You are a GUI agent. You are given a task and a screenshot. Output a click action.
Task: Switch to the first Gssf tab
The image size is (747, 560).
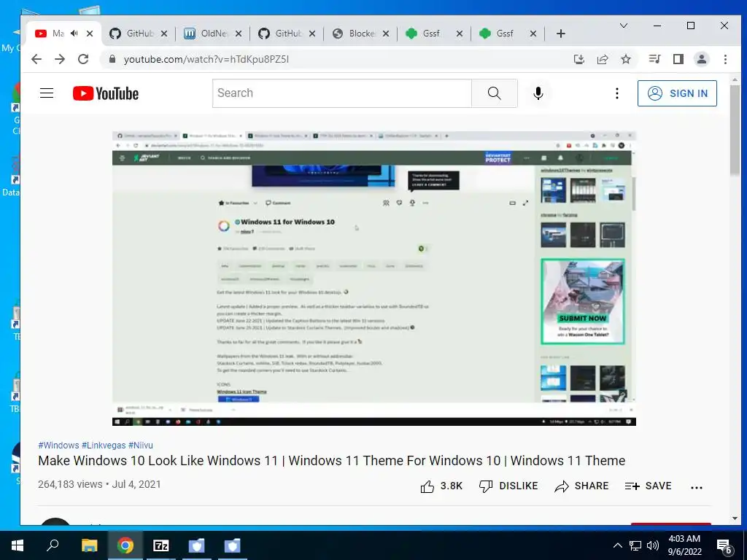pos(434,34)
